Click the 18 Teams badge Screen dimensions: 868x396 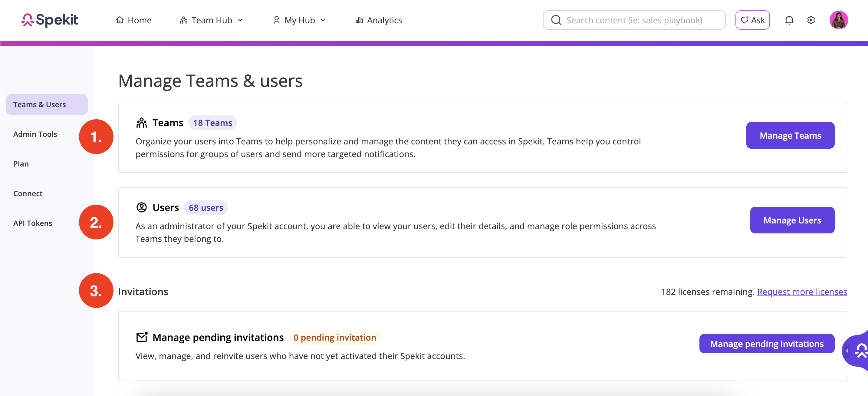click(213, 123)
